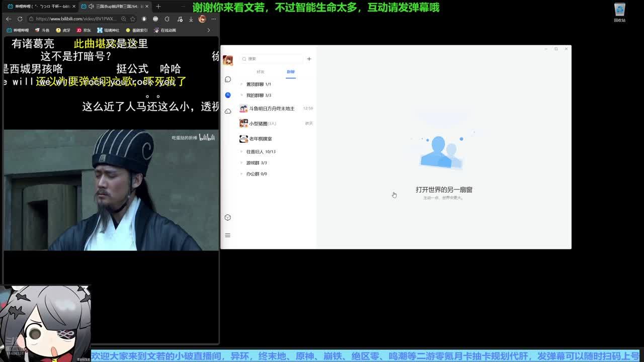The width and height of the screenshot is (644, 362).
Task: Open the hamburger menu at sidebar bottom
Action: tap(227, 235)
